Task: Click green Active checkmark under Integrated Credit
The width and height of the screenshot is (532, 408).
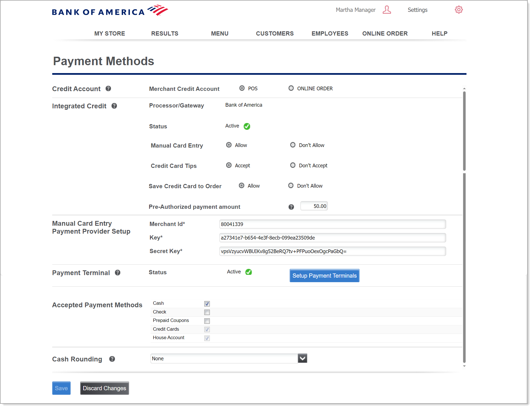Action: tap(247, 126)
